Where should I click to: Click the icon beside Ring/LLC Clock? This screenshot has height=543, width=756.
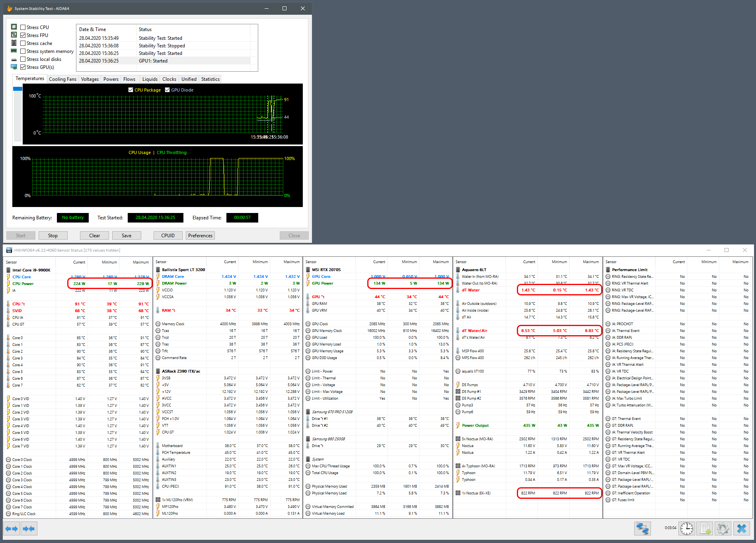8,514
